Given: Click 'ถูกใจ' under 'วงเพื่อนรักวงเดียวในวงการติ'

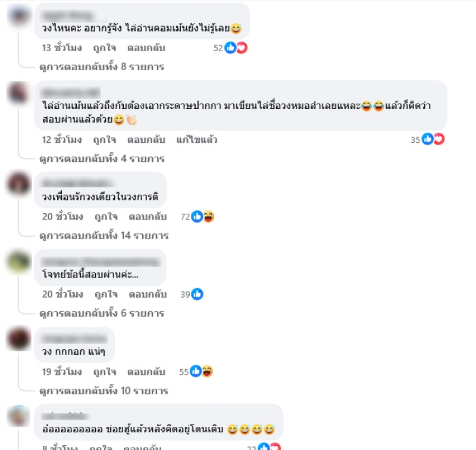Looking at the screenshot, I should coord(106,217).
